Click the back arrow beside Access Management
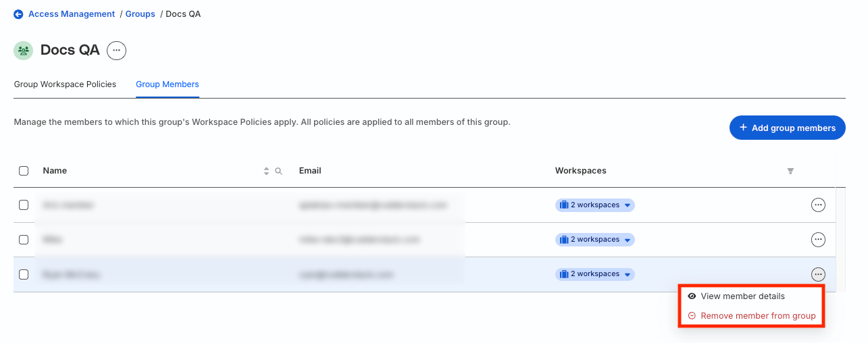 coord(18,14)
